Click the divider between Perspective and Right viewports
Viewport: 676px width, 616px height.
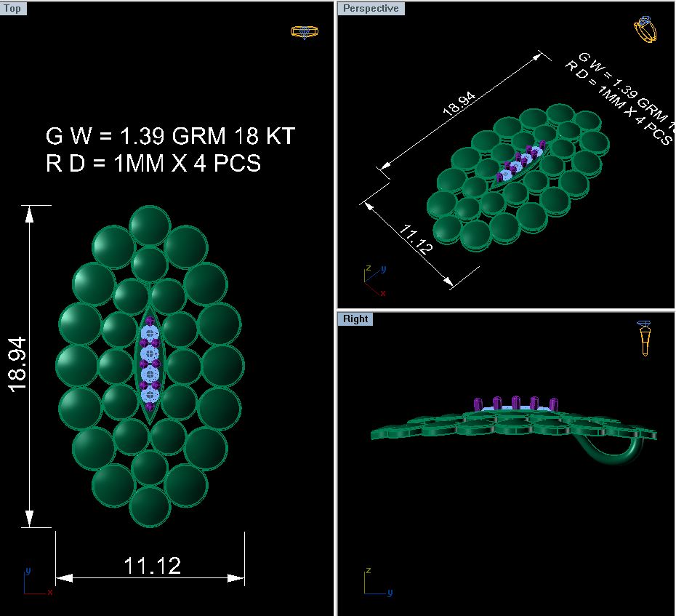point(506,310)
